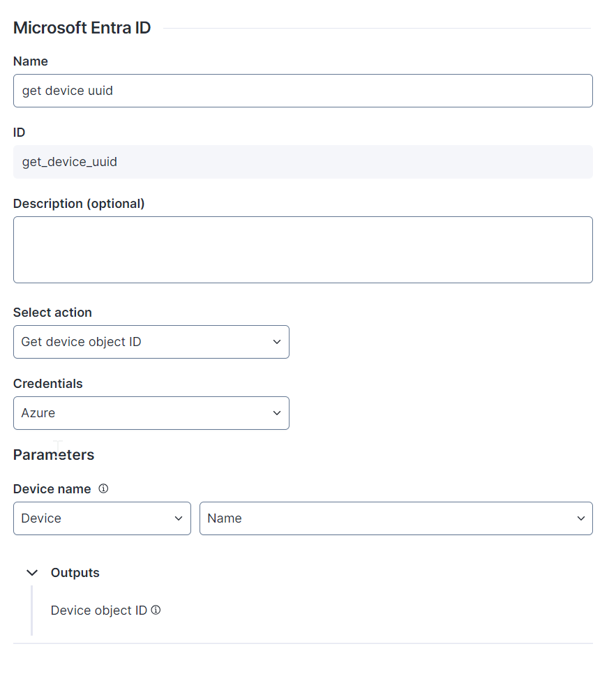Focus the Description text area
This screenshot has width=616, height=674.
[303, 250]
